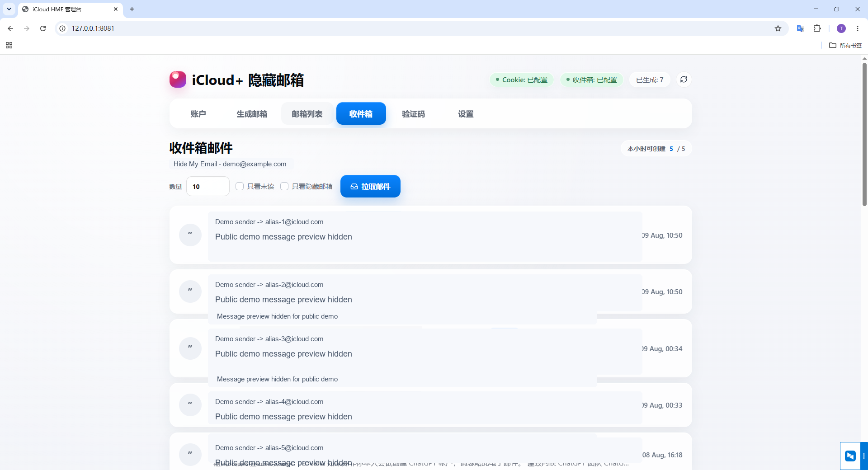The image size is (868, 470).
Task: Click the iCloud+ pink logo icon
Action: click(x=178, y=80)
